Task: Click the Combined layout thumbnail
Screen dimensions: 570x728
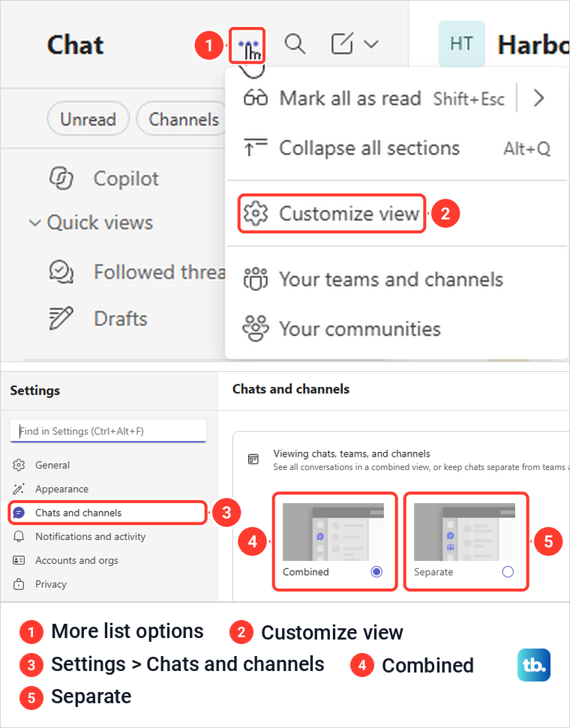Action: 333,532
